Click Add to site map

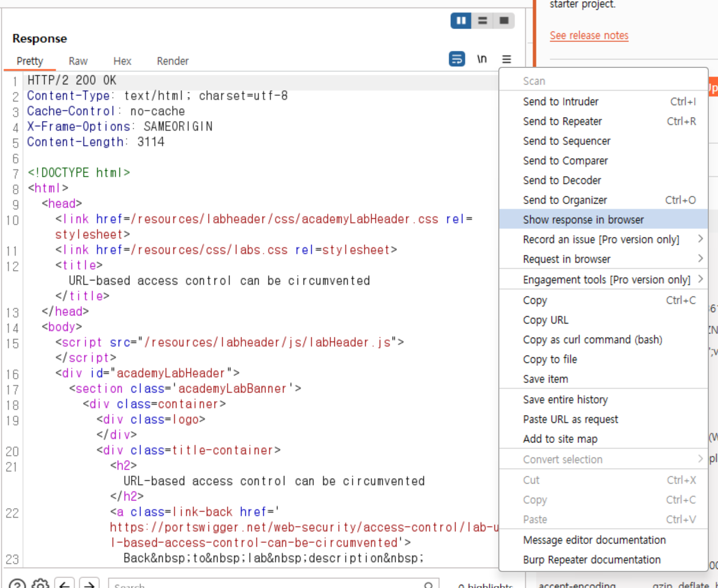pyautogui.click(x=603, y=439)
